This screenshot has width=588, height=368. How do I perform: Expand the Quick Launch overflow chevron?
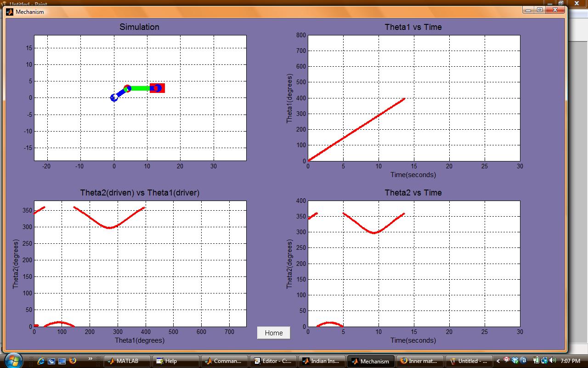pos(90,358)
